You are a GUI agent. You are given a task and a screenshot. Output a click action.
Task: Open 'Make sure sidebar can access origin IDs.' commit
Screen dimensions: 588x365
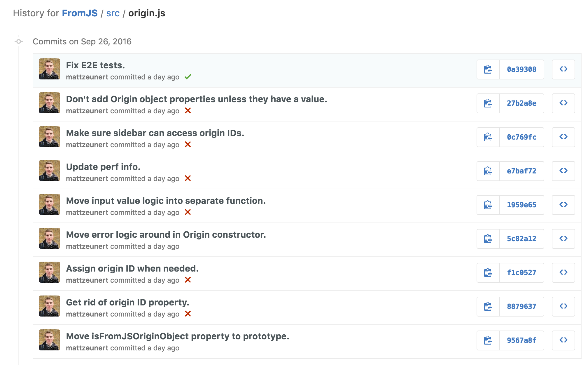[155, 133]
